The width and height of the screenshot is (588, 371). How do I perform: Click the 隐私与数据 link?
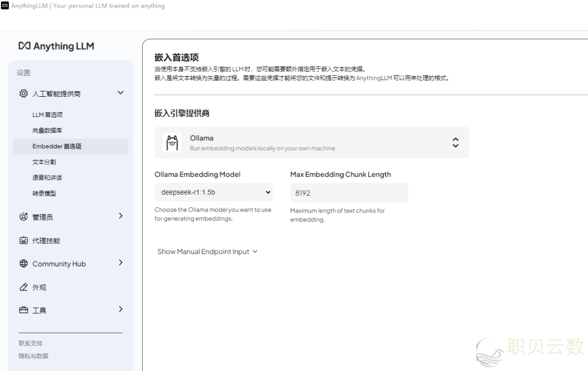(x=33, y=356)
